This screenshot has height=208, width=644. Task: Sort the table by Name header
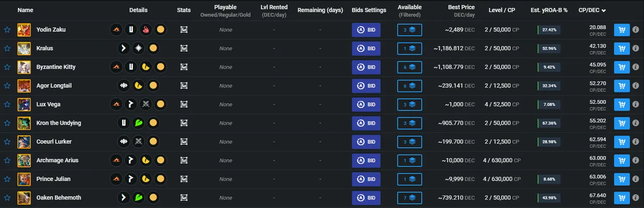pos(25,10)
